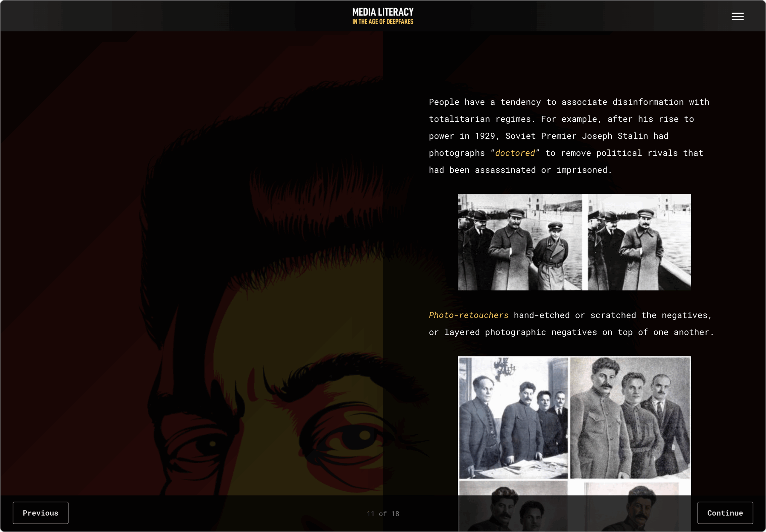Click the close-up photo of three men
This screenshot has width=766, height=532.
point(630,418)
